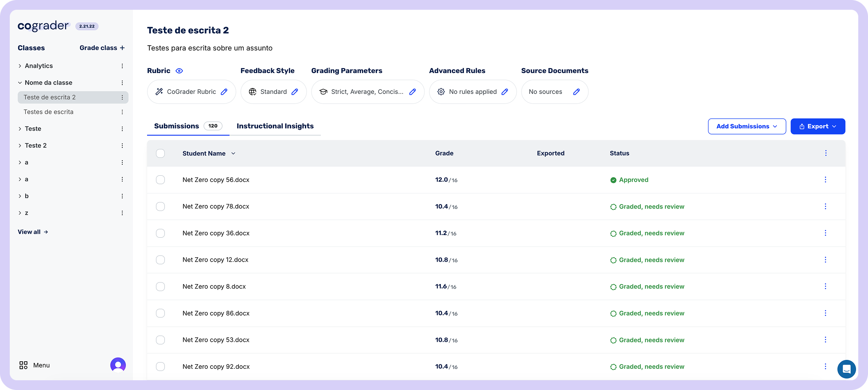Edit Grading Parameters pencil icon
This screenshot has height=390, width=868.
click(413, 92)
